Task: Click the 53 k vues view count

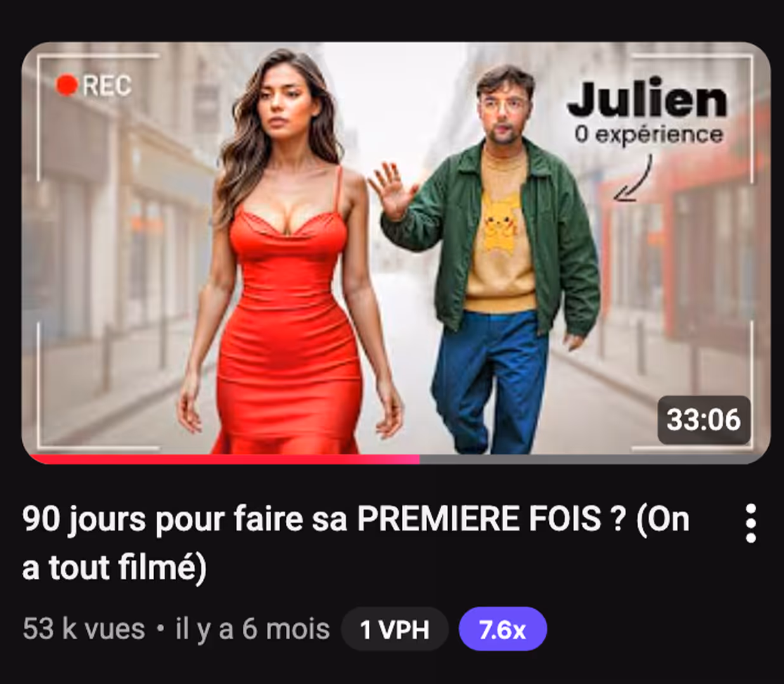Action: click(84, 630)
